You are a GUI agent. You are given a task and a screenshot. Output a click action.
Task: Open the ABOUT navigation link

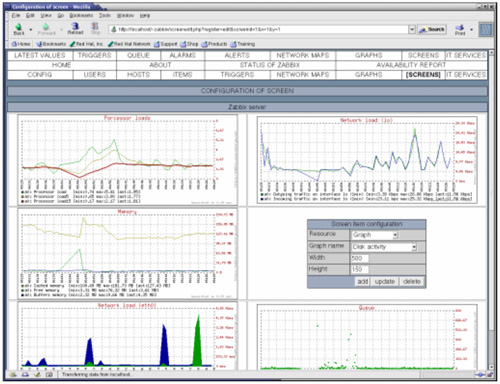[160, 65]
